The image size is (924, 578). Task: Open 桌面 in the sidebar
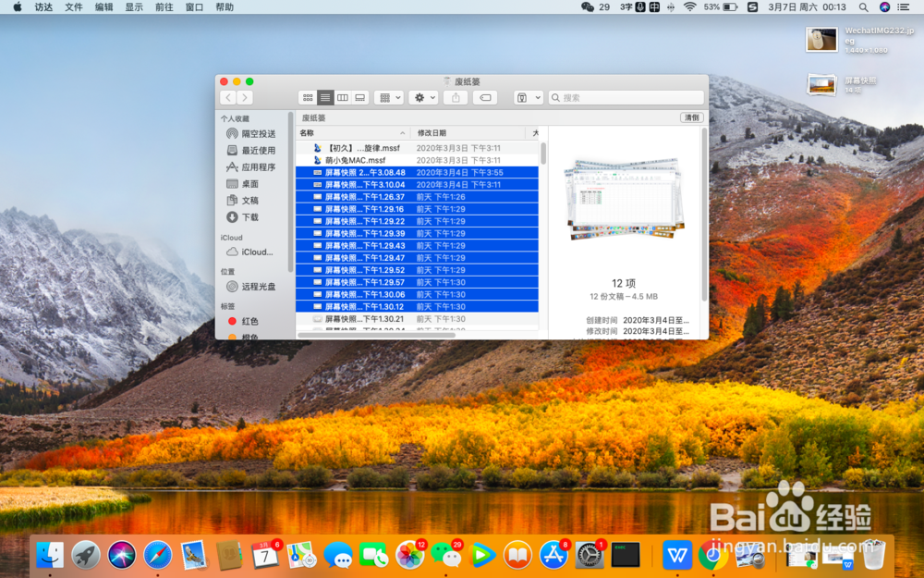click(243, 184)
